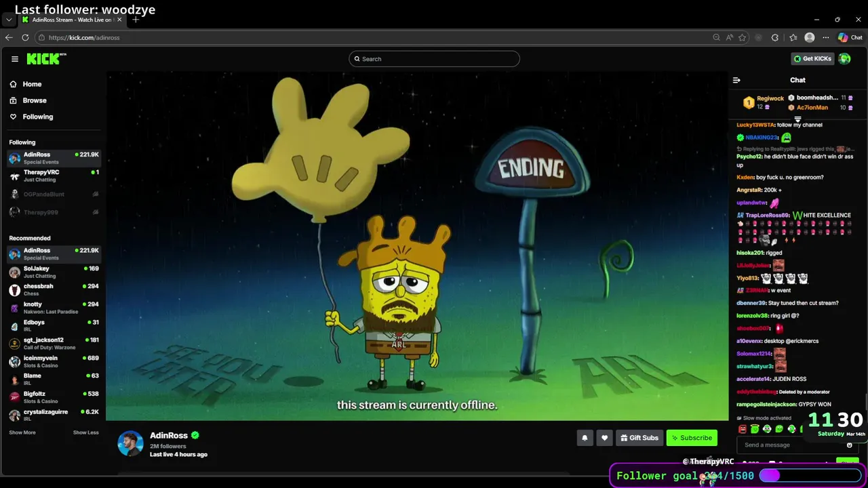Open Edboys recommended channel
The image size is (868, 488).
[x=54, y=325]
